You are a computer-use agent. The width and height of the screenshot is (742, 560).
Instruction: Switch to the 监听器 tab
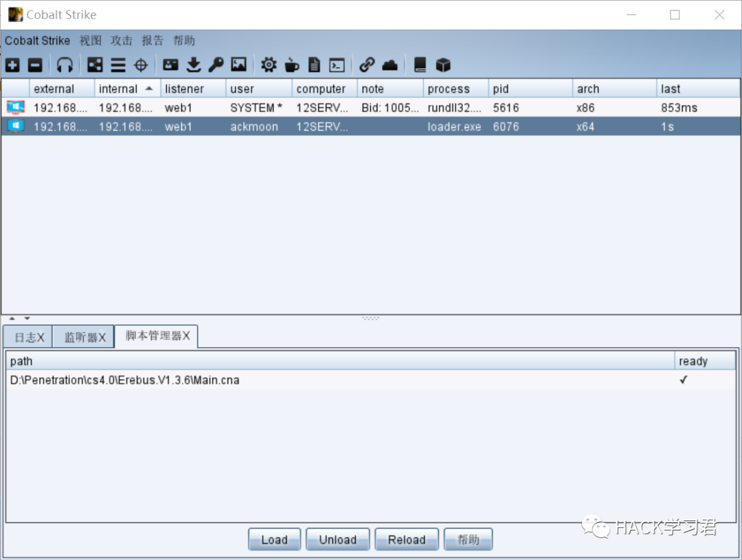[85, 337]
